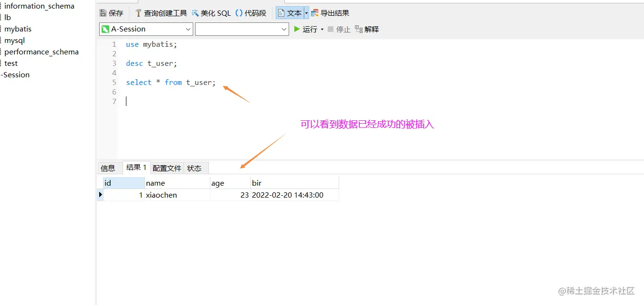This screenshot has width=644, height=305.
Task: Run the query with Run (运行)
Action: [x=306, y=29]
